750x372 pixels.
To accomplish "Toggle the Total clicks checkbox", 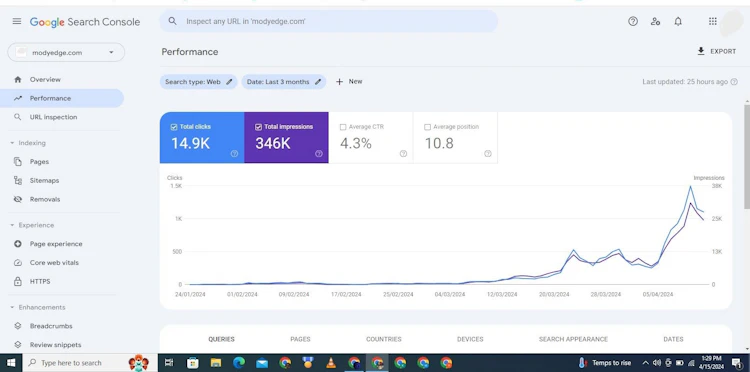I will click(x=174, y=127).
